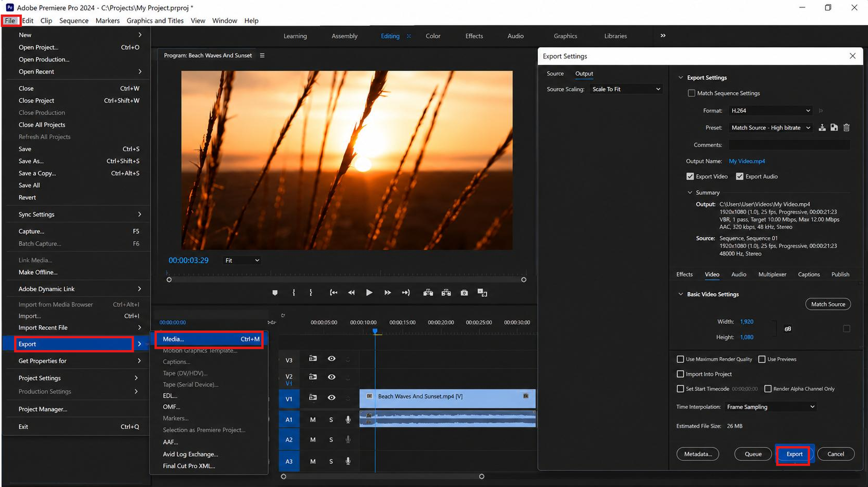Image resolution: width=868 pixels, height=487 pixels.
Task: Click the Mark Out bracket icon
Action: pos(311,293)
